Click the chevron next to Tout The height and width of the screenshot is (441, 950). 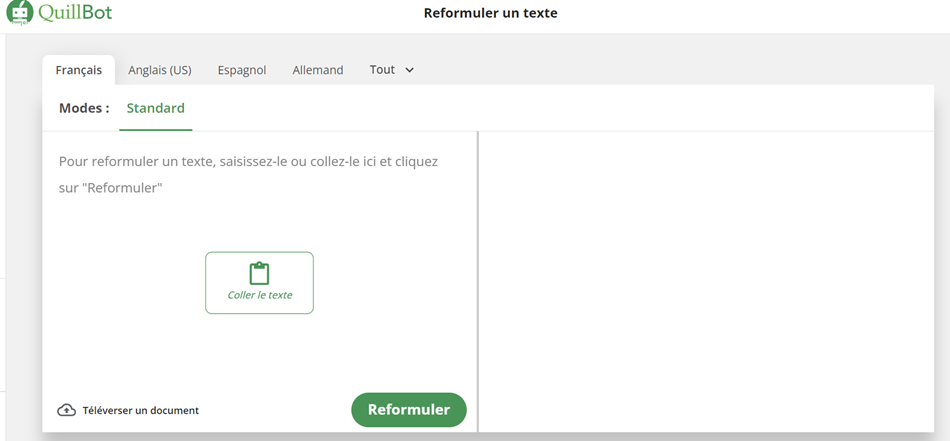(410, 70)
